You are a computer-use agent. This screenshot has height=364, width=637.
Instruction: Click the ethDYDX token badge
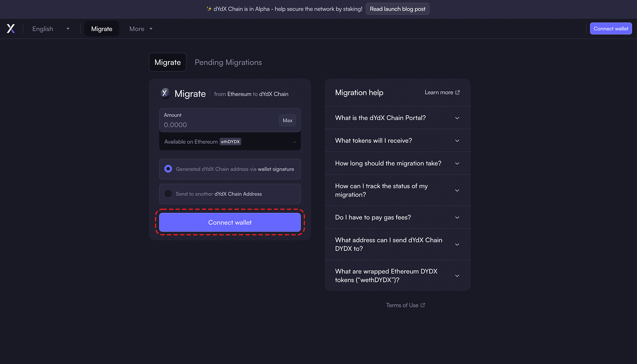point(230,142)
